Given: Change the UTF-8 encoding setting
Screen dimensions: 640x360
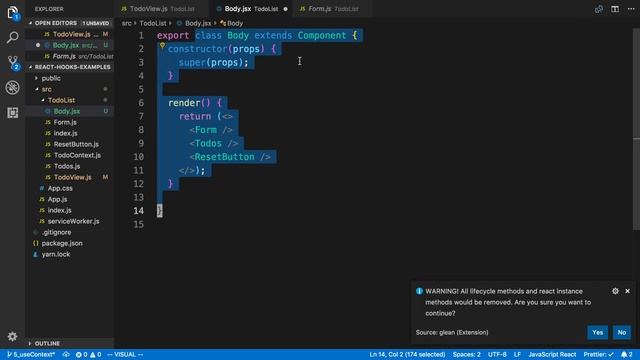Looking at the screenshot, I should pos(497,354).
